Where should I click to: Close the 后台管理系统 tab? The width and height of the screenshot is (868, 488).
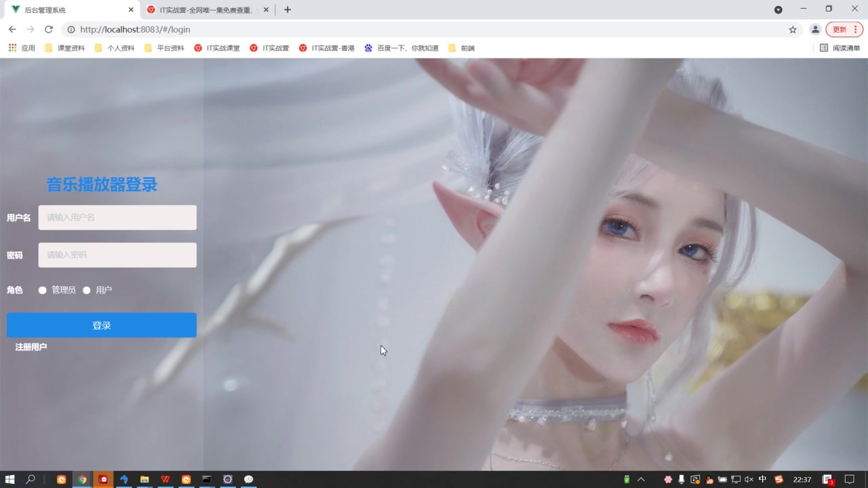click(131, 9)
